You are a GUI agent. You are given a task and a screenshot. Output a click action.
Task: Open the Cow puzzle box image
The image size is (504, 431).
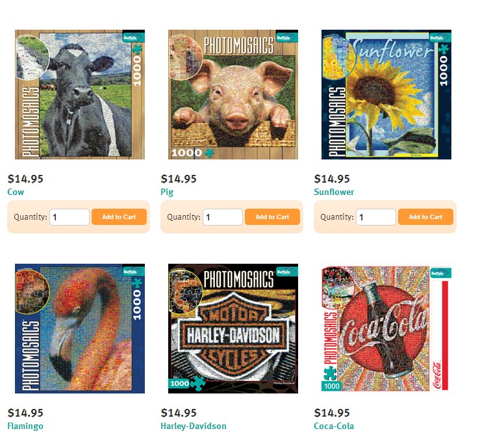click(x=80, y=94)
